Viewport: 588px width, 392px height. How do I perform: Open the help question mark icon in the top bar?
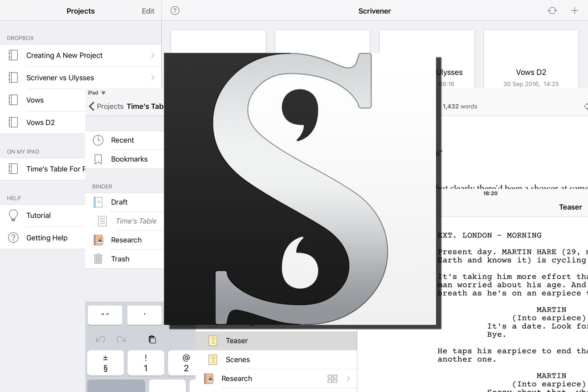[x=175, y=11]
